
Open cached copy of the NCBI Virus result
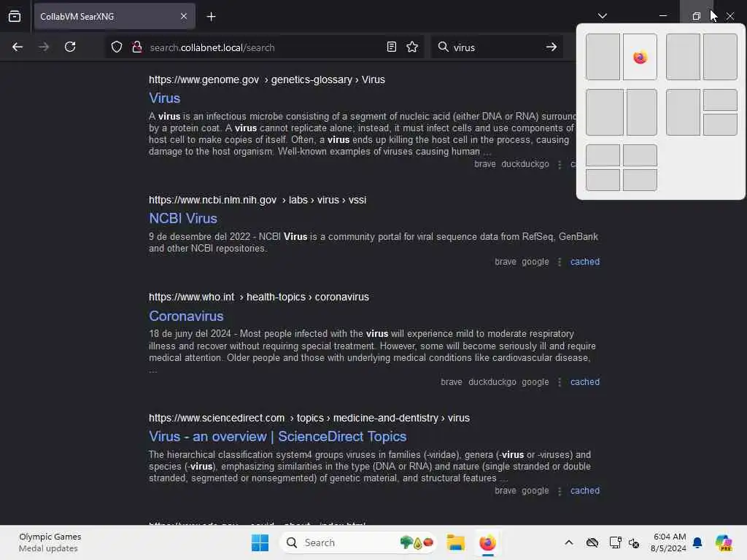tap(585, 262)
